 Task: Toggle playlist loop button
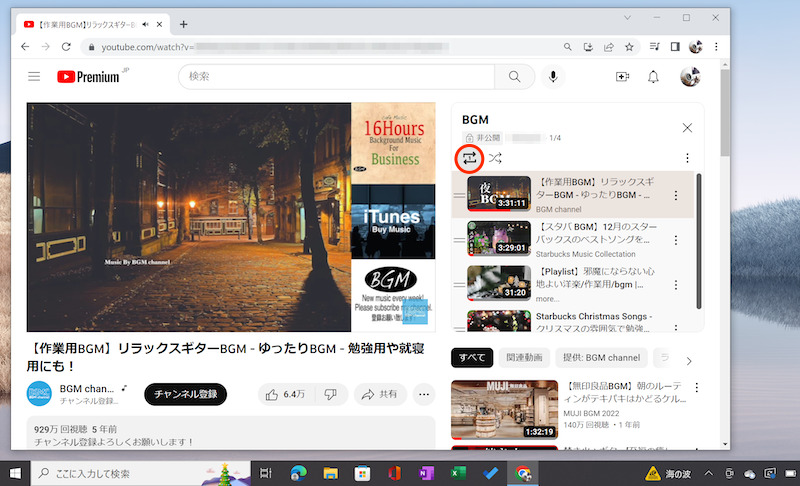469,158
